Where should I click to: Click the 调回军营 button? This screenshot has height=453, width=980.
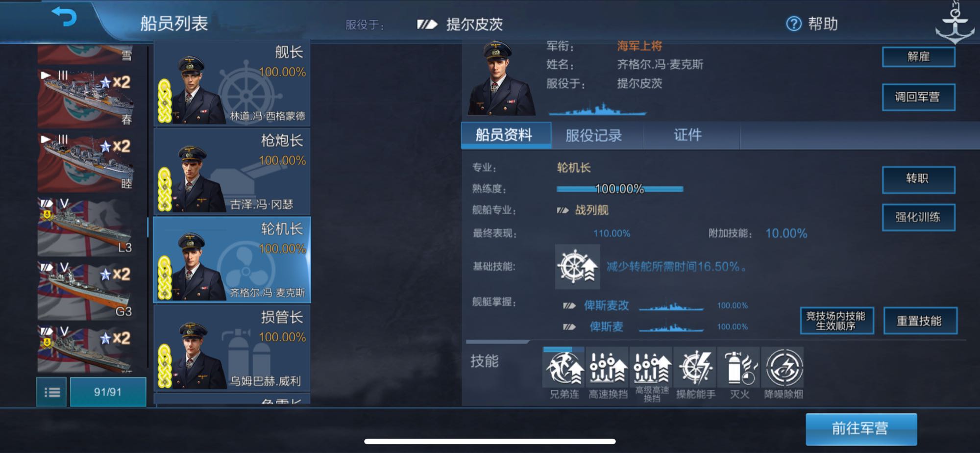(918, 97)
